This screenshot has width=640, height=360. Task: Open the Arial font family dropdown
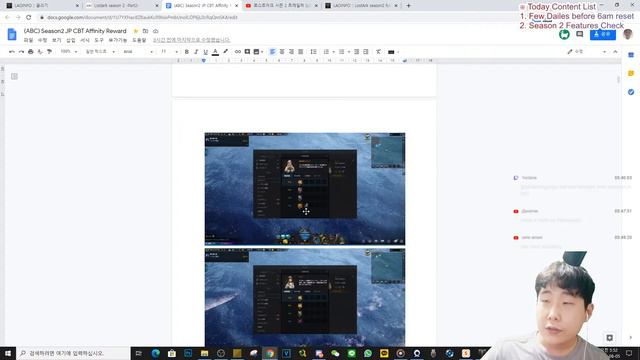[x=138, y=52]
